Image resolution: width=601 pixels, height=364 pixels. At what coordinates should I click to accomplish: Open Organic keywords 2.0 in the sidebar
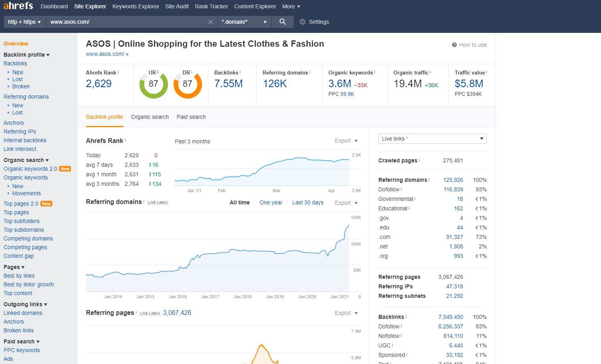pyautogui.click(x=30, y=169)
